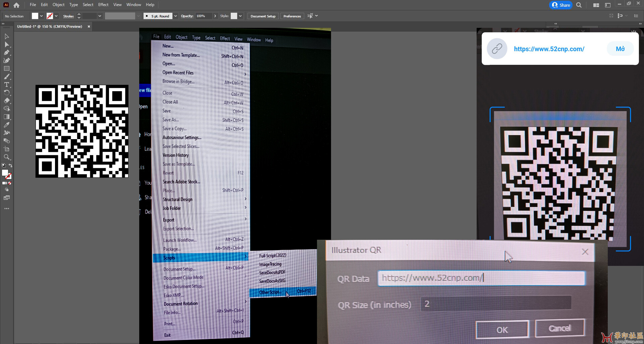Set paint mode to Color
This screenshot has height=344, width=644.
[3, 183]
